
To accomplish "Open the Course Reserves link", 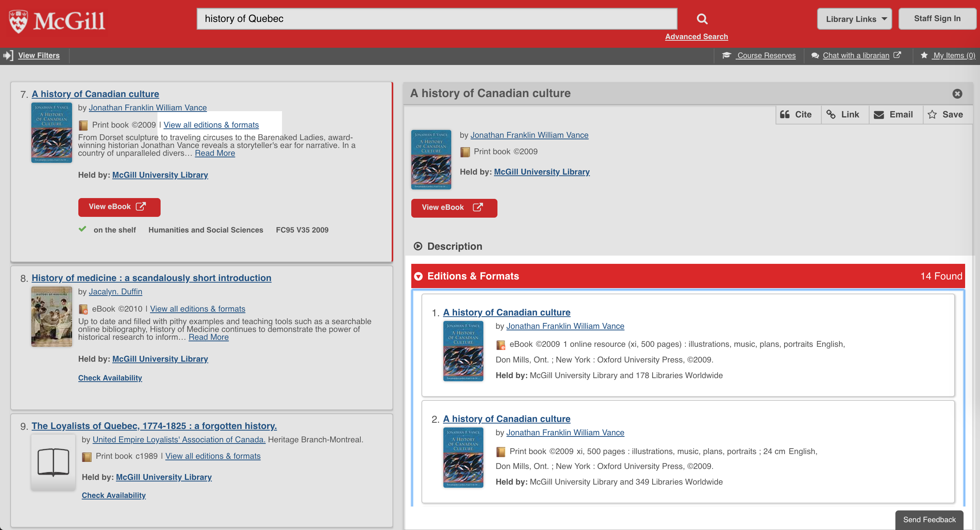I will [x=767, y=55].
